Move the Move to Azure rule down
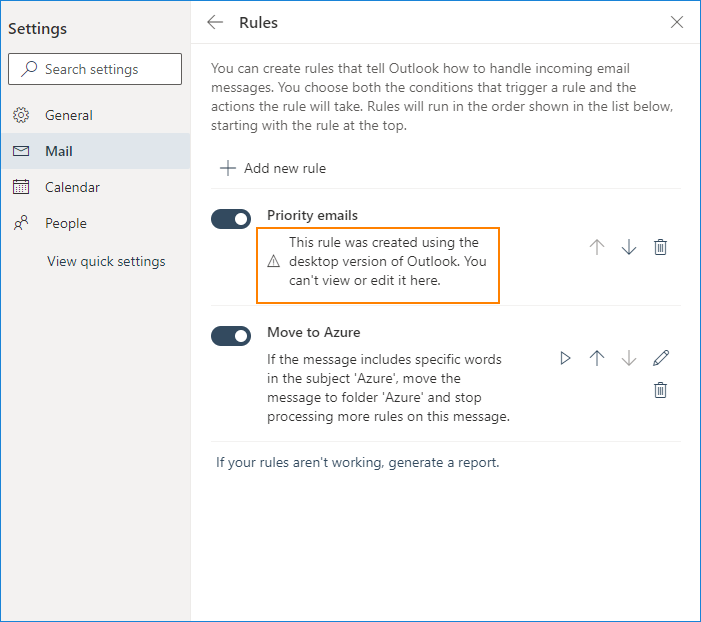The height and width of the screenshot is (622, 701). point(629,358)
